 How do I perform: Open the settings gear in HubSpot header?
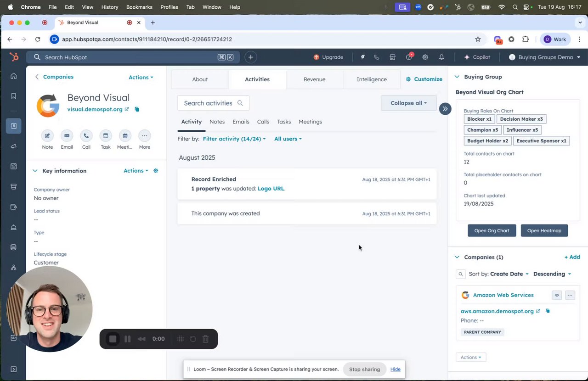point(425,57)
